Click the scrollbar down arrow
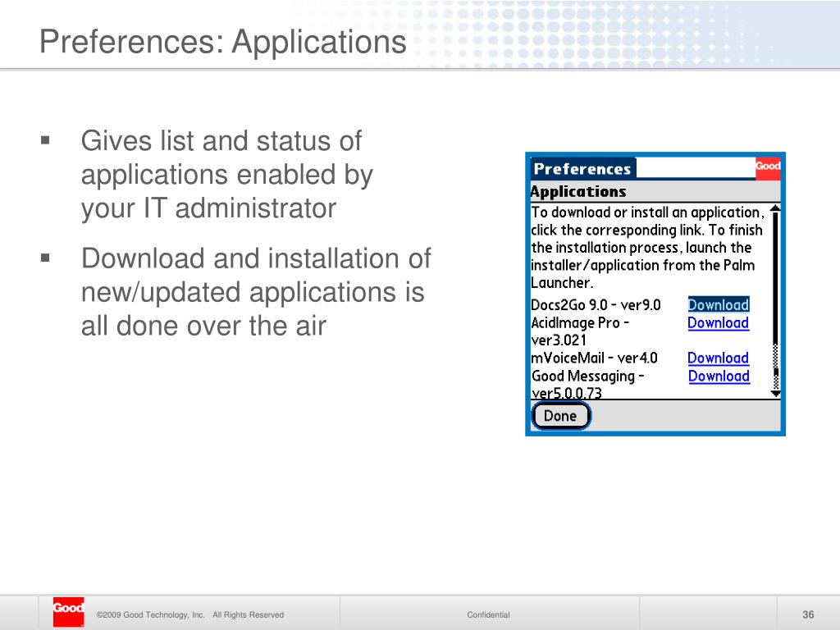The height and width of the screenshot is (630, 840). pyautogui.click(x=775, y=393)
